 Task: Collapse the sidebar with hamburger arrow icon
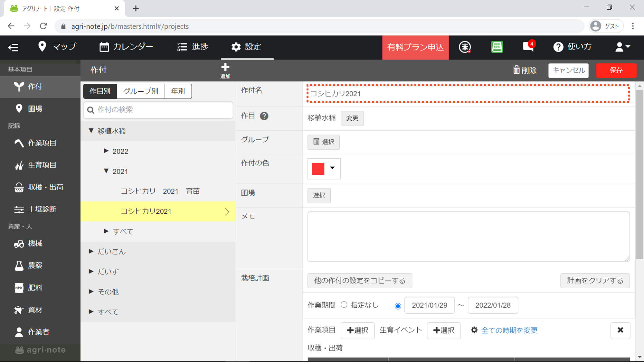click(13, 47)
